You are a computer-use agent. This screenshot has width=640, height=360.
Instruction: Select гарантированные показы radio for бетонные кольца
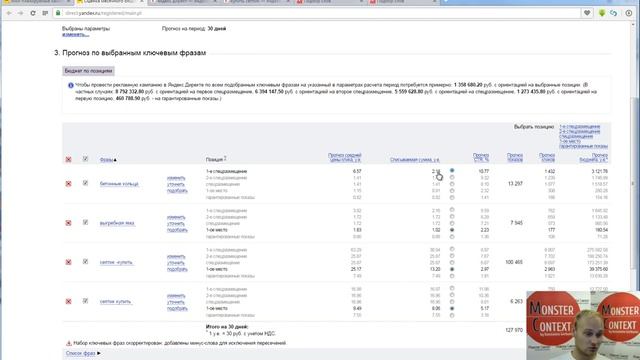tap(452, 197)
